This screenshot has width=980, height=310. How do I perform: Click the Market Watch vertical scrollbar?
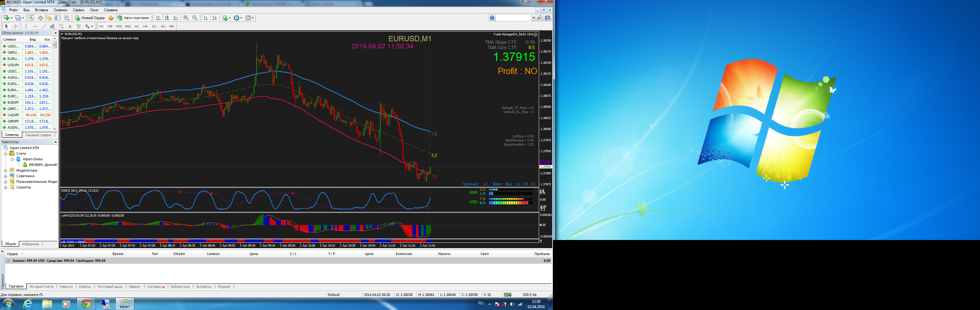coord(55,84)
